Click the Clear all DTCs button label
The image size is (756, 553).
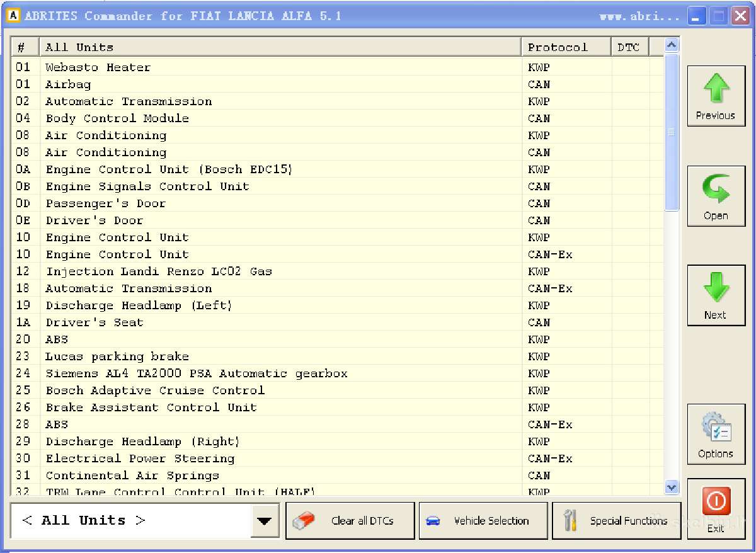point(362,522)
